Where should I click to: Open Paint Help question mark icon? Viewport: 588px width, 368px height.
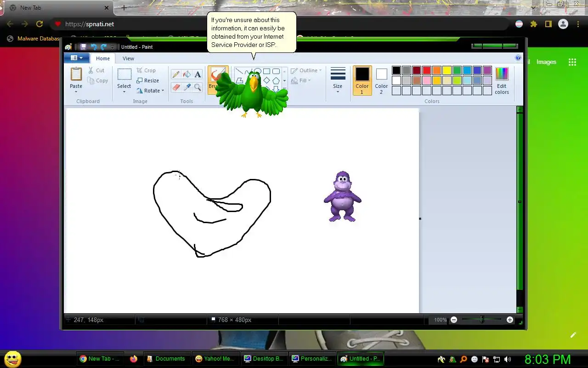pos(518,58)
